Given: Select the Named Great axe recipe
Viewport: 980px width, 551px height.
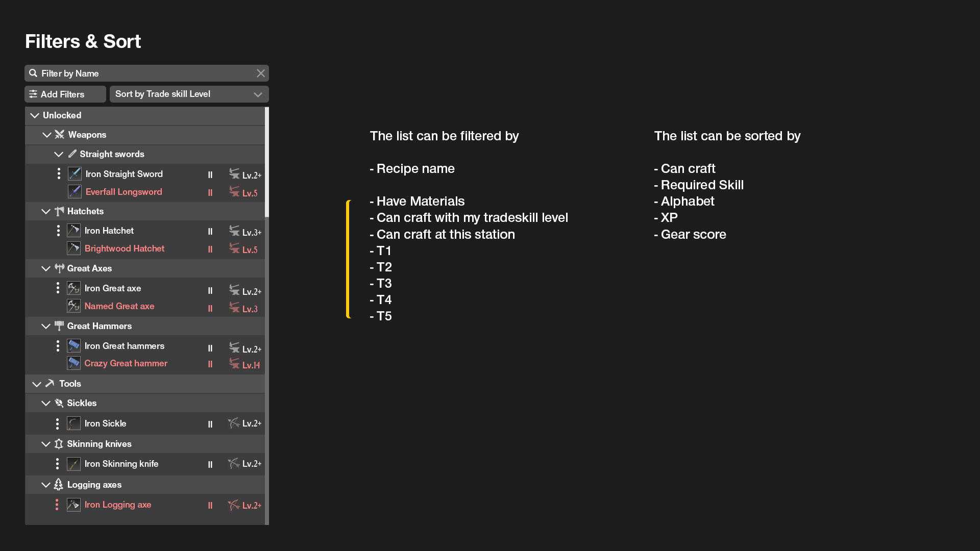Looking at the screenshot, I should pyautogui.click(x=119, y=306).
